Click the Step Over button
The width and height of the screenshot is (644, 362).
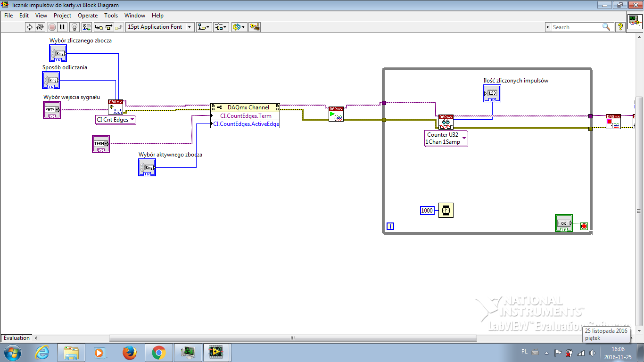(109, 27)
